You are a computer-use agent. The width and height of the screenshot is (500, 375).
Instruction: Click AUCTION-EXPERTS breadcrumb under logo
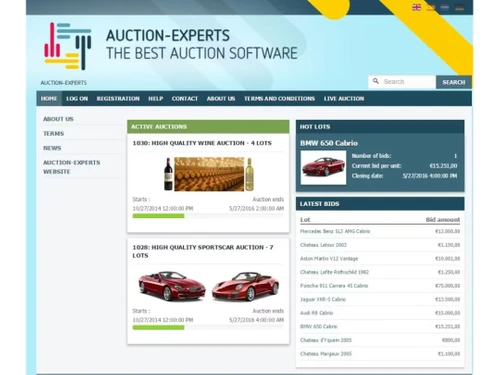point(64,83)
